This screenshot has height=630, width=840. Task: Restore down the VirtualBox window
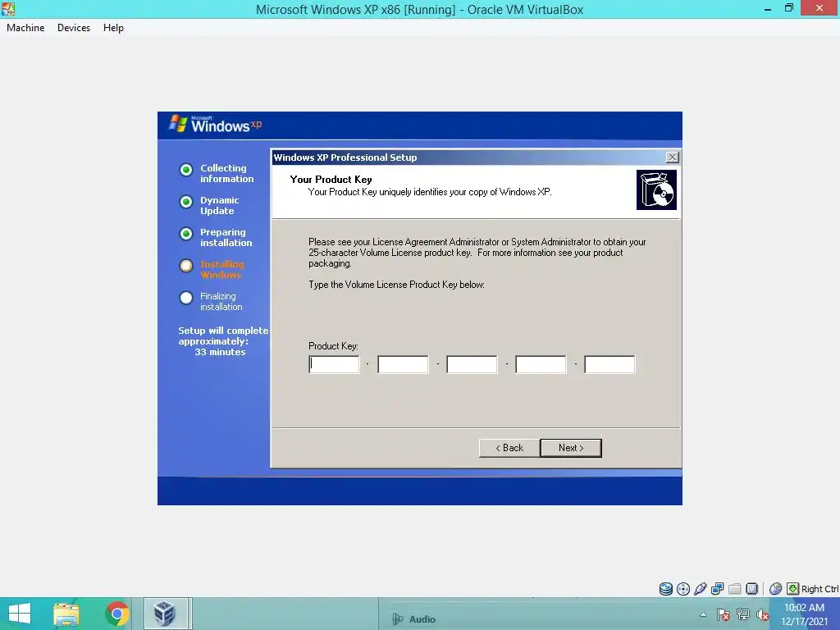[788, 8]
